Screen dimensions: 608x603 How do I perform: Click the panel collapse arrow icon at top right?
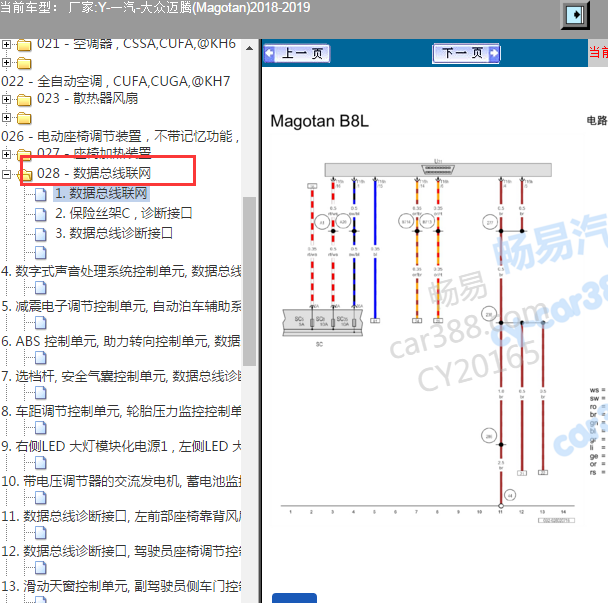[575, 16]
